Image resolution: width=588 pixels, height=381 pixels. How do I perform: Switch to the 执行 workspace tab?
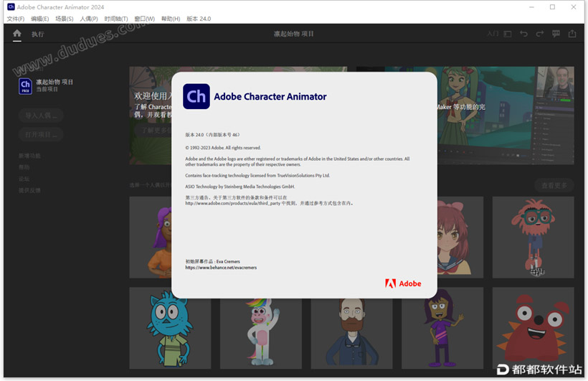click(37, 34)
